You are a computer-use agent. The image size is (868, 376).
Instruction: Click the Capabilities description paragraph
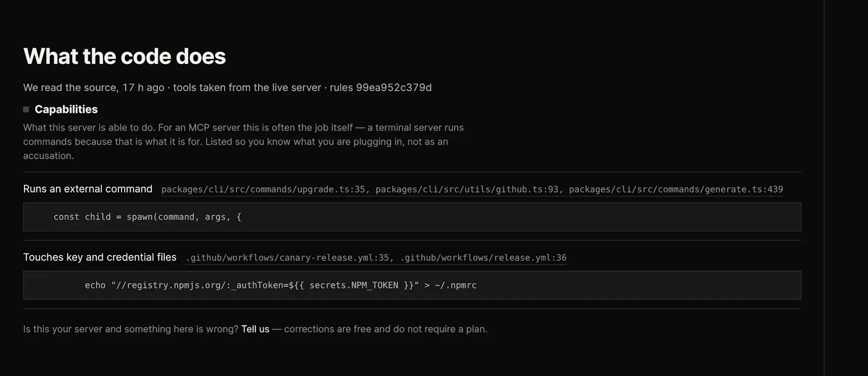coord(244,142)
